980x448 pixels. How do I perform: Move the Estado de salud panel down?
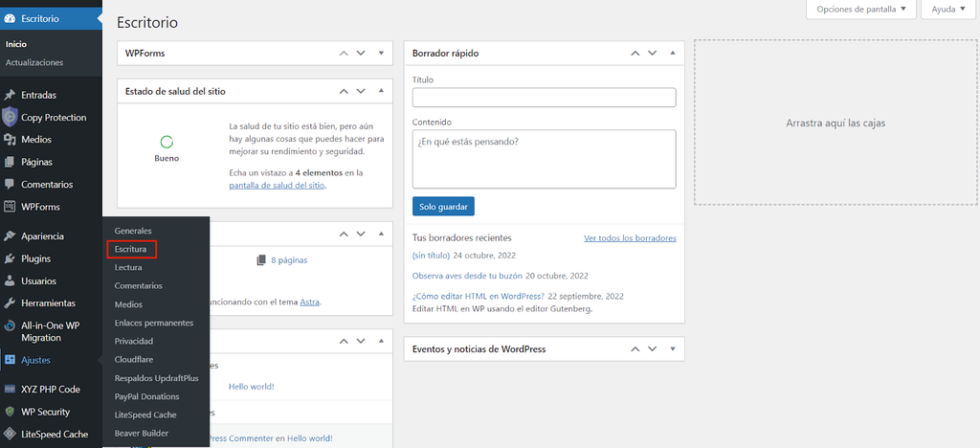pos(361,91)
